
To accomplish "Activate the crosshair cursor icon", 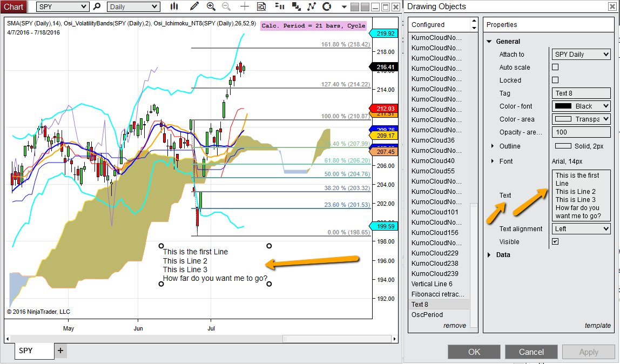I will point(245,6).
